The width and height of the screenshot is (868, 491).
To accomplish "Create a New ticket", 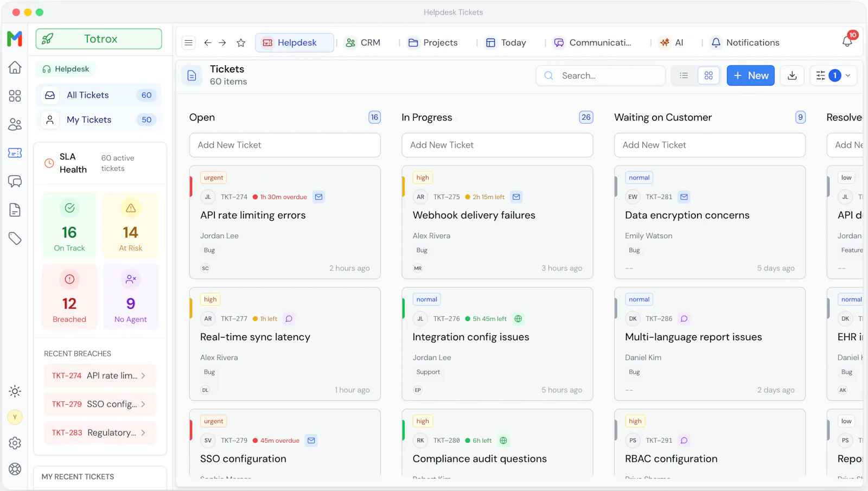I will [x=751, y=76].
